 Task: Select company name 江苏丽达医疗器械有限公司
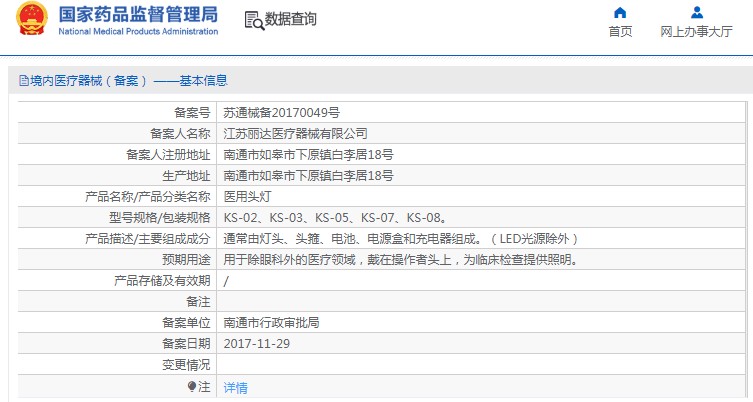[295, 134]
